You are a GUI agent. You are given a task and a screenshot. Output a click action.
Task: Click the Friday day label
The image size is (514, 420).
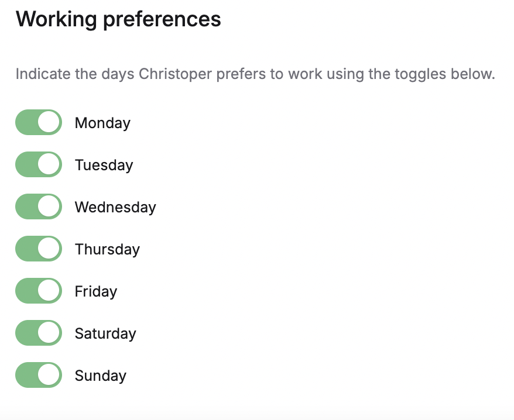95,292
